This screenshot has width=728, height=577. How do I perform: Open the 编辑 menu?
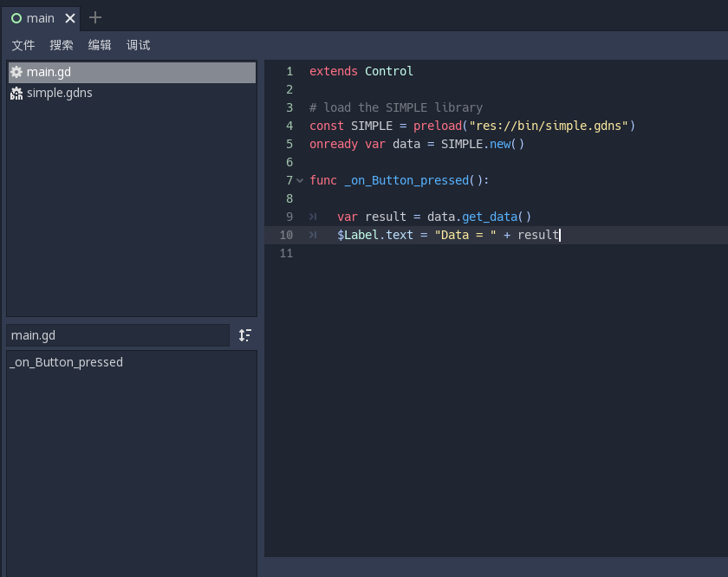coord(99,44)
